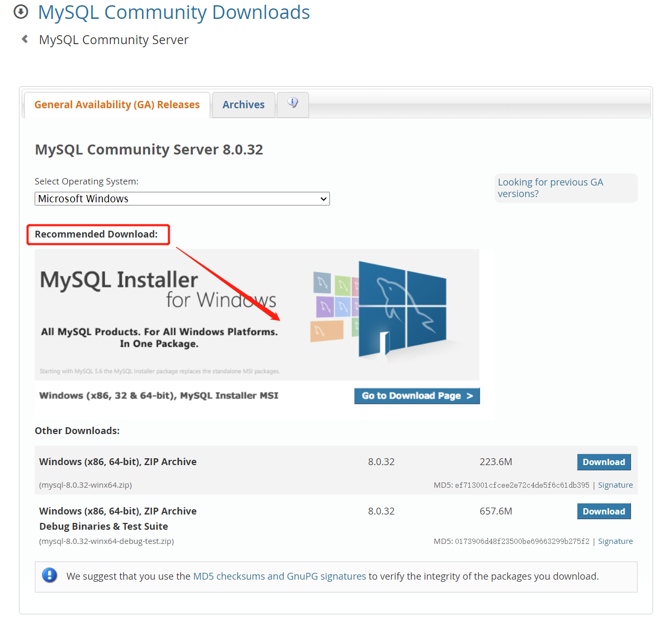
Task: Click the 8.0.32 version in first ZIP row
Action: coord(381,462)
